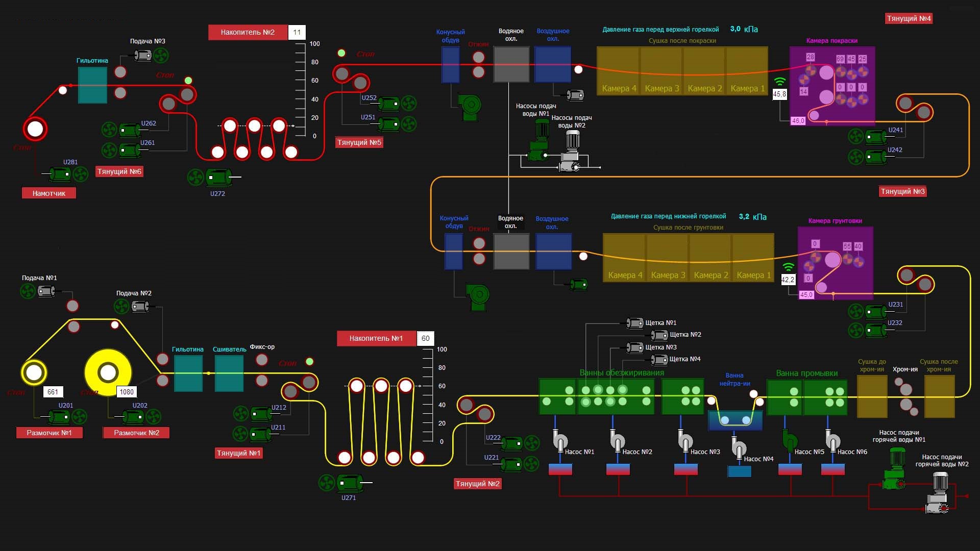Select the U272 accumulator motor icon
This screenshot has height=551, width=980.
click(x=219, y=178)
